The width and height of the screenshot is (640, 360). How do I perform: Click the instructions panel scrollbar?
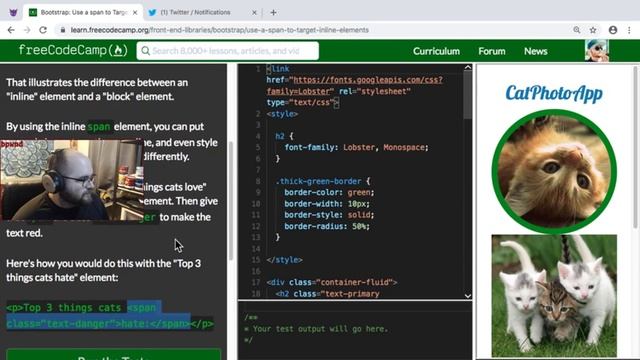click(x=230, y=200)
